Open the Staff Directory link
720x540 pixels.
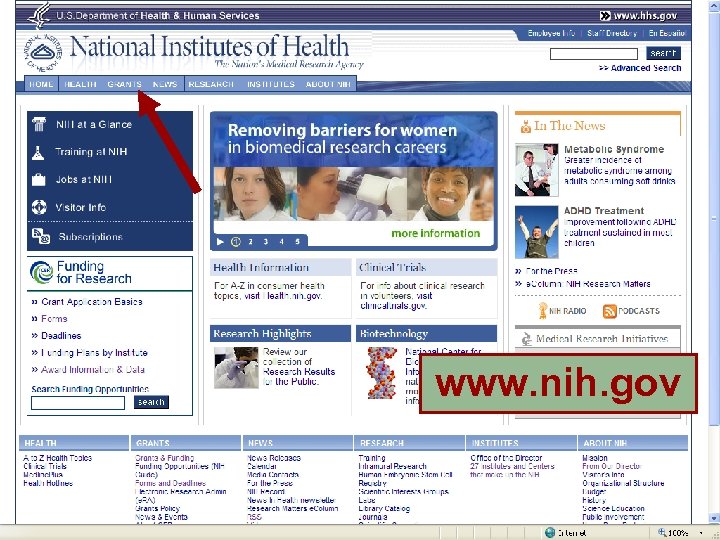point(612,33)
